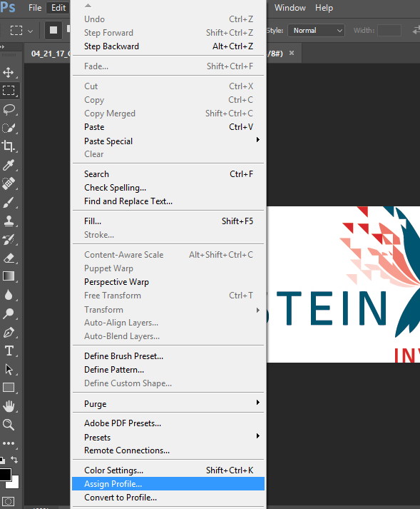Toggle Quick Mask mode icon
The height and width of the screenshot is (509, 420).
pyautogui.click(x=8, y=501)
